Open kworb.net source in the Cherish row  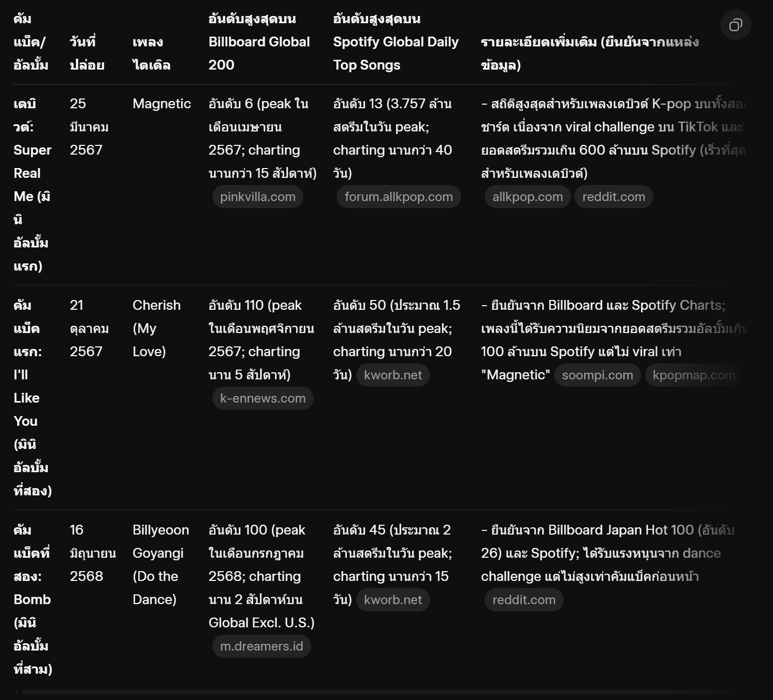(x=392, y=375)
